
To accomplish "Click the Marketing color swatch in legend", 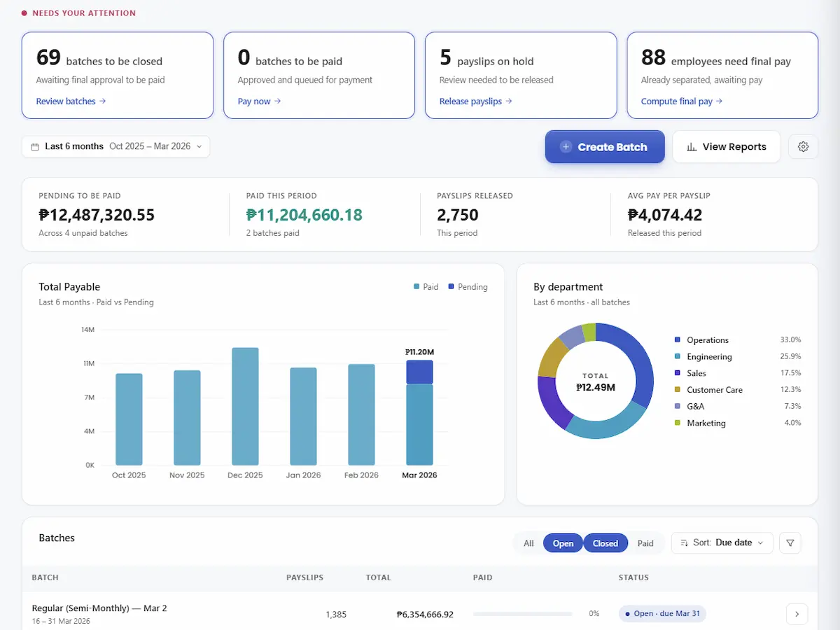I will [x=677, y=423].
